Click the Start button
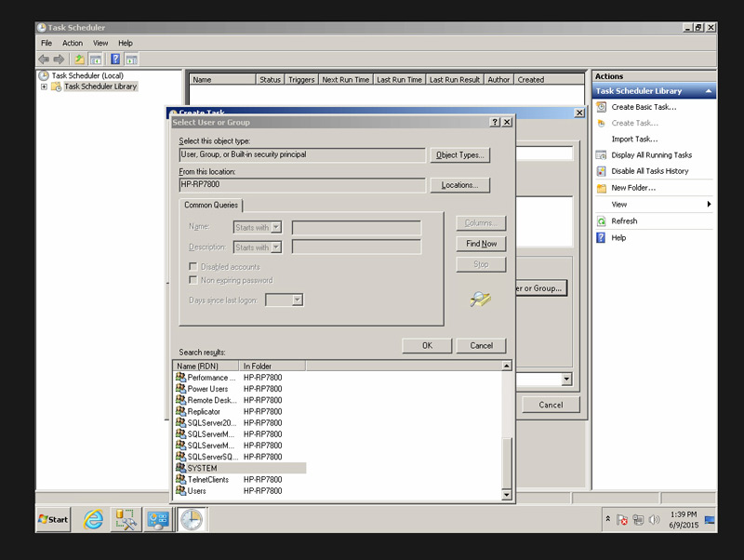 click(x=53, y=520)
